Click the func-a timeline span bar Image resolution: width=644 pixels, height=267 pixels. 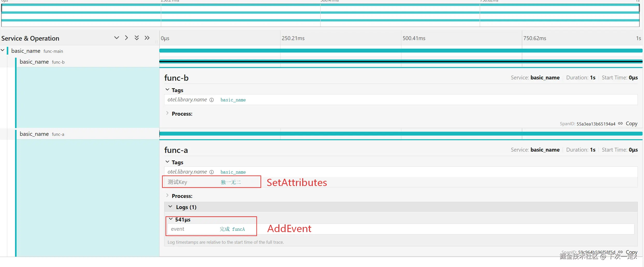click(x=401, y=134)
